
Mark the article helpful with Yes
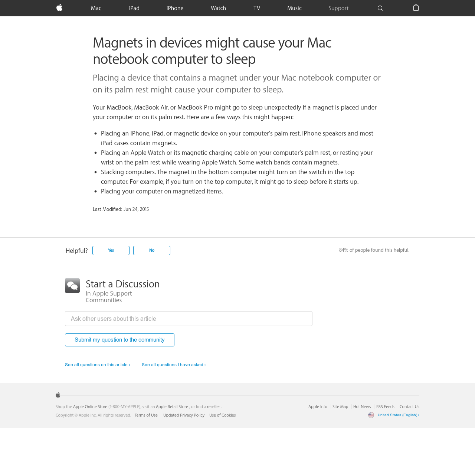coord(111,250)
